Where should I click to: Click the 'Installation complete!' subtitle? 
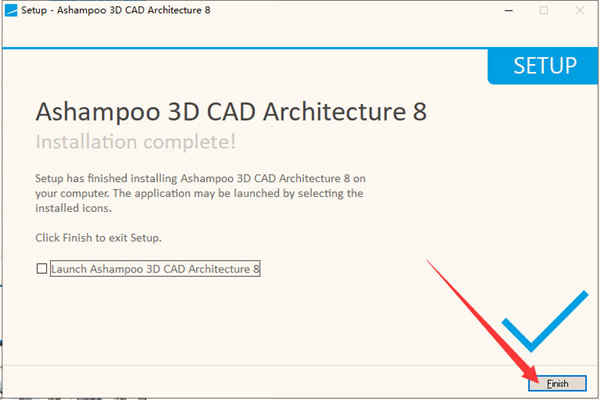coord(137,139)
